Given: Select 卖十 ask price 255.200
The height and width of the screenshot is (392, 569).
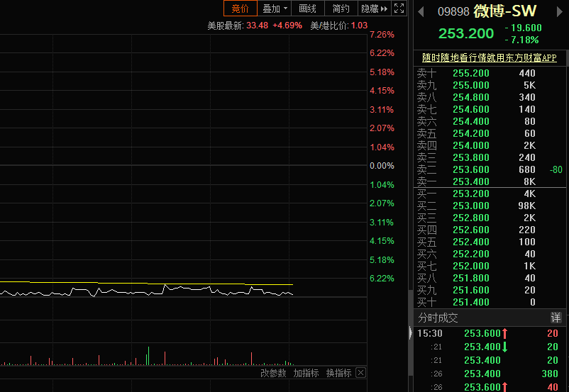Looking at the screenshot, I should pyautogui.click(x=471, y=73).
